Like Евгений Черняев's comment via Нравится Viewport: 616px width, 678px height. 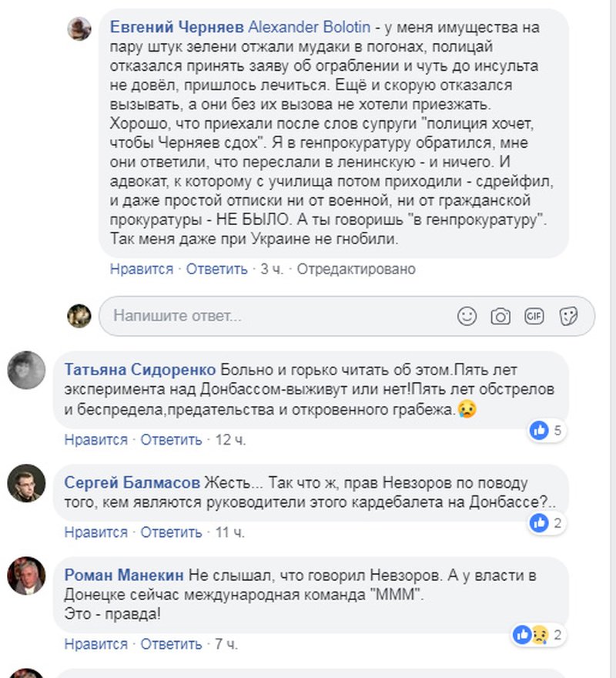[x=142, y=269]
